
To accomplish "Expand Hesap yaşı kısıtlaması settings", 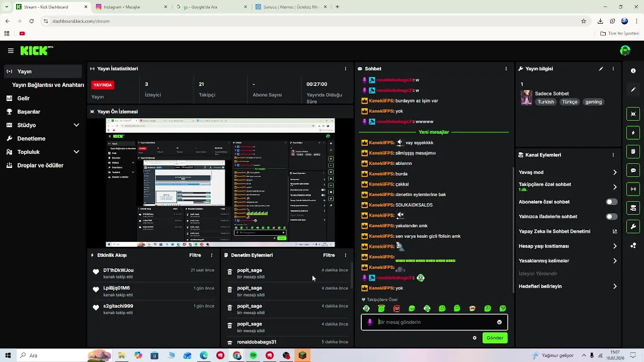I will point(568,246).
